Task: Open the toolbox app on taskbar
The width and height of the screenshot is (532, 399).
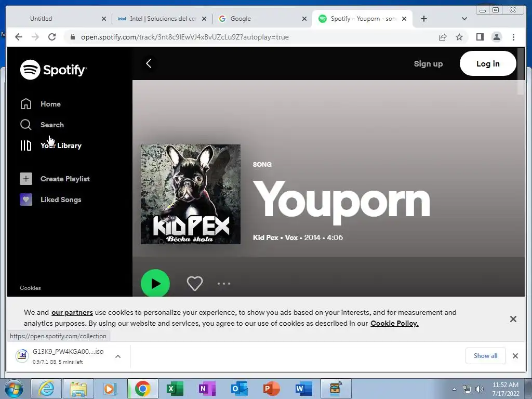Action: pos(336,389)
